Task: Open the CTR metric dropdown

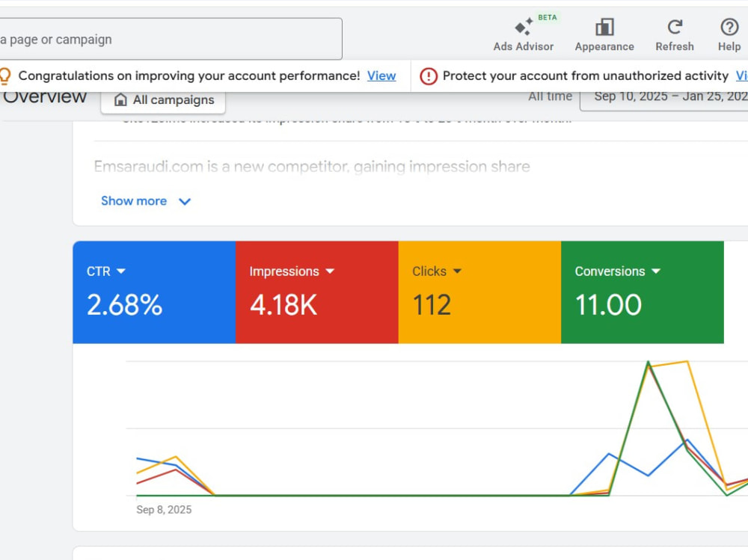Action: (x=106, y=271)
